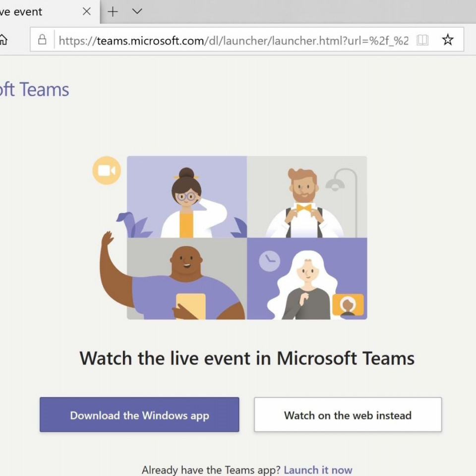Open the Launch it now link

[x=318, y=470]
